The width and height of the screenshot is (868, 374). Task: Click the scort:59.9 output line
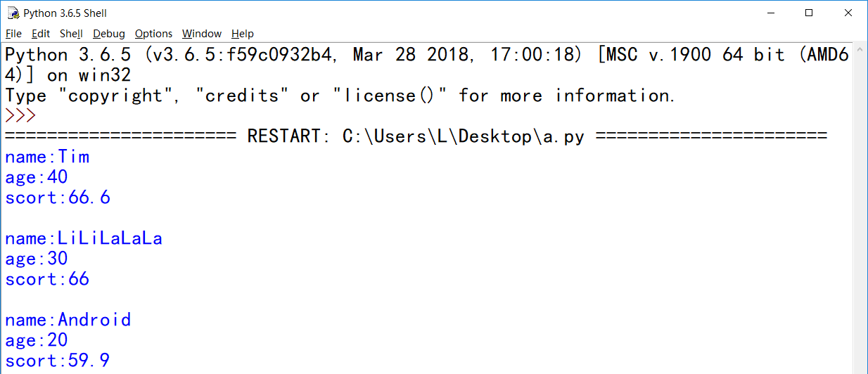tap(58, 361)
